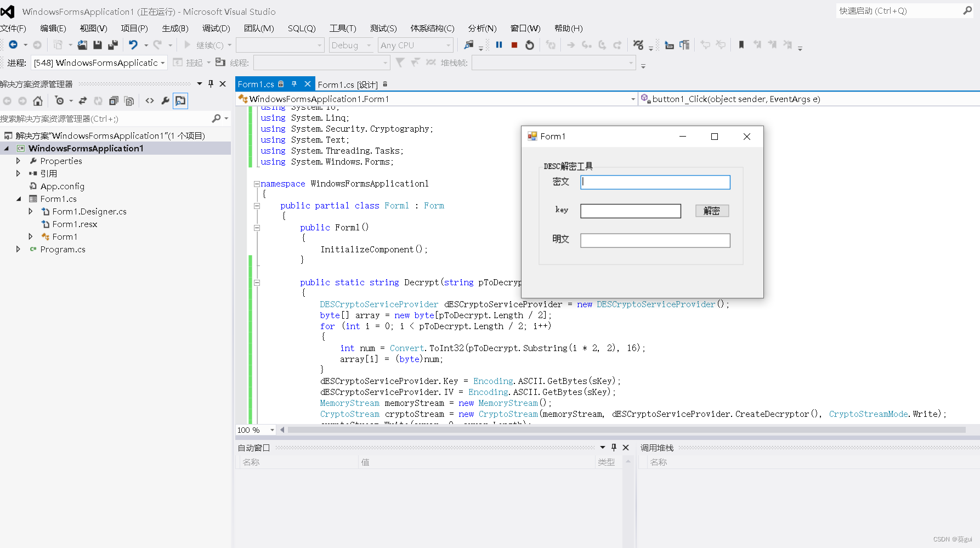
Task: Toggle a bookmark with the bookmark icon
Action: (x=741, y=45)
